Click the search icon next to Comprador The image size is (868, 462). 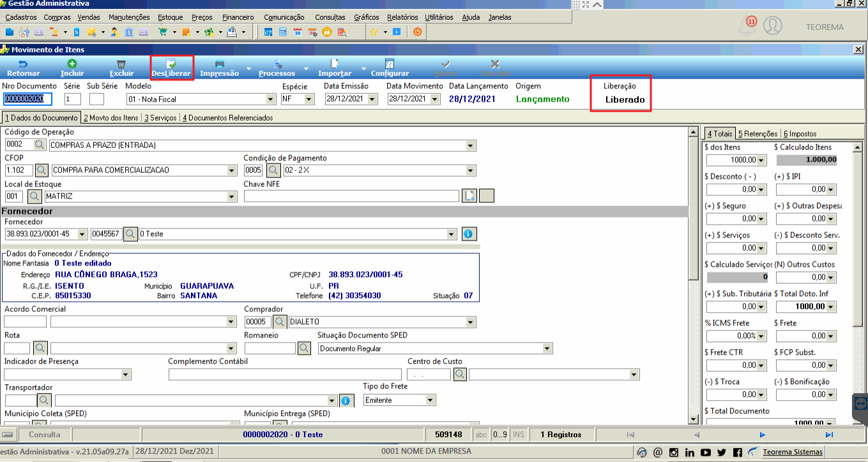click(x=280, y=322)
